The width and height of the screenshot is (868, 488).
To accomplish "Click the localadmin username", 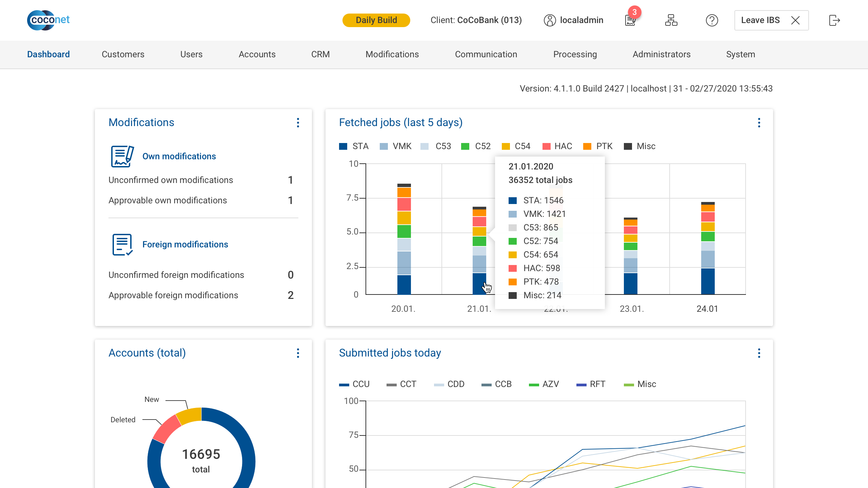I will point(582,20).
